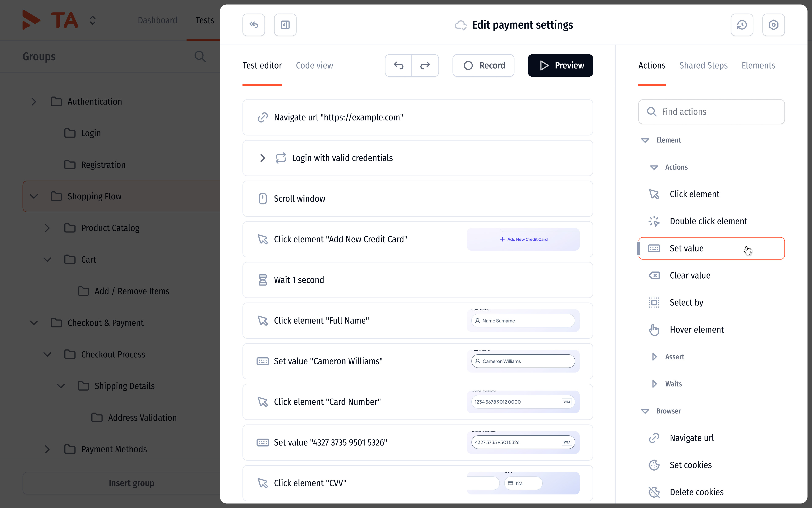Click the "Edit payment settings" test title
The image size is (812, 508).
click(x=523, y=25)
